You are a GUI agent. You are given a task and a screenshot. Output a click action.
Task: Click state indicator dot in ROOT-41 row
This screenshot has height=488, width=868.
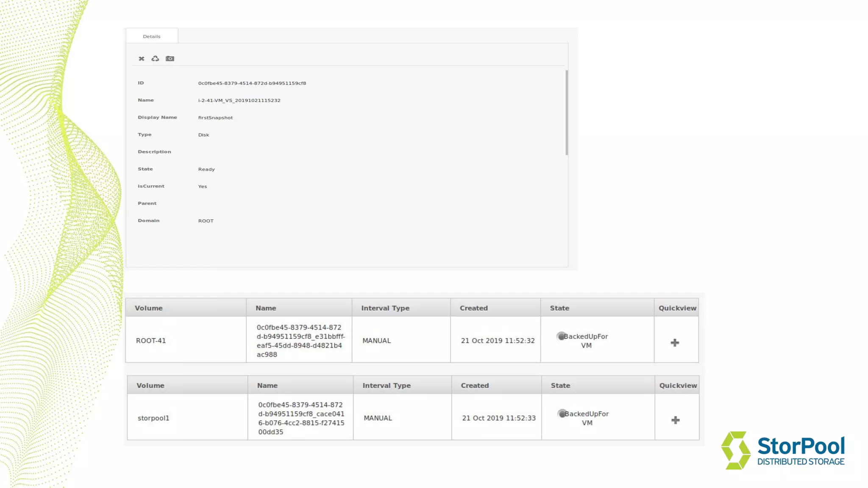pyautogui.click(x=561, y=336)
